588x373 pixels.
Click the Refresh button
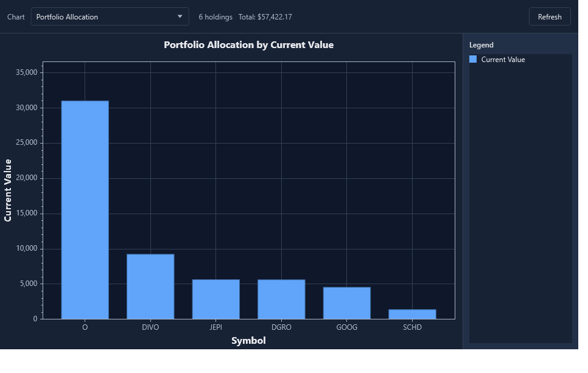tap(550, 17)
